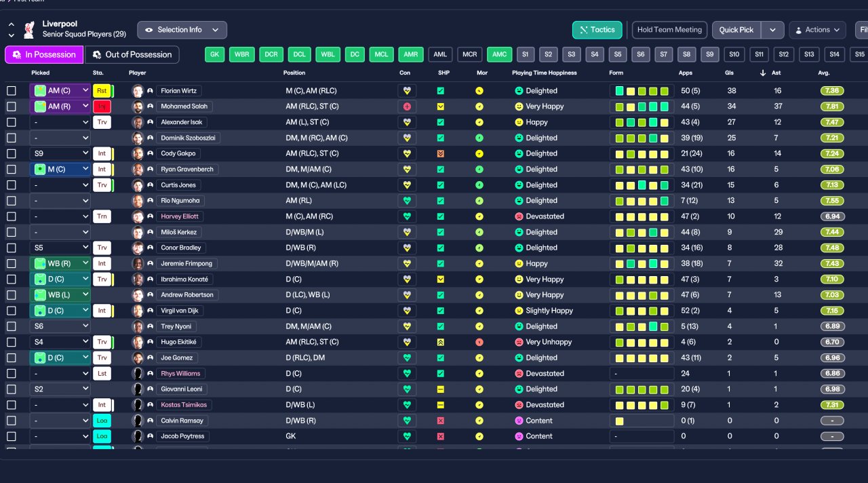Open the Tactics button
The width and height of the screenshot is (868, 483).
597,30
